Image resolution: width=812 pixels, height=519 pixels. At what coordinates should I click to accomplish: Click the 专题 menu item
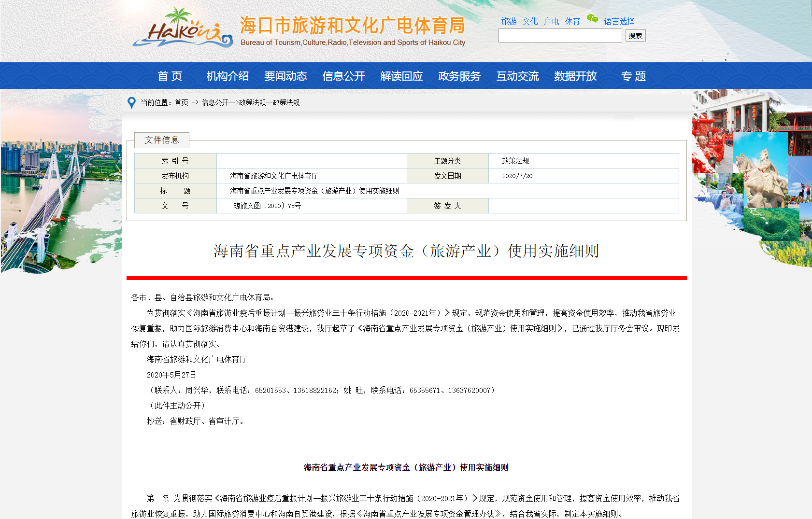(x=633, y=76)
